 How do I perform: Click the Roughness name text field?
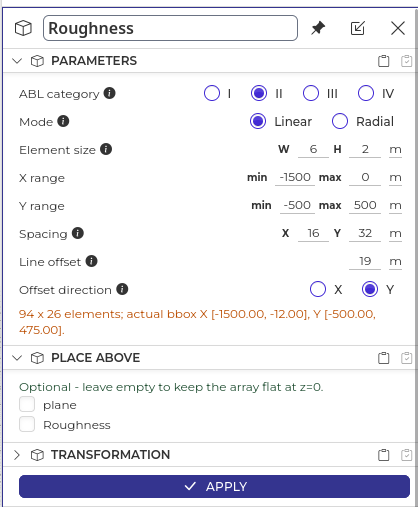click(170, 28)
